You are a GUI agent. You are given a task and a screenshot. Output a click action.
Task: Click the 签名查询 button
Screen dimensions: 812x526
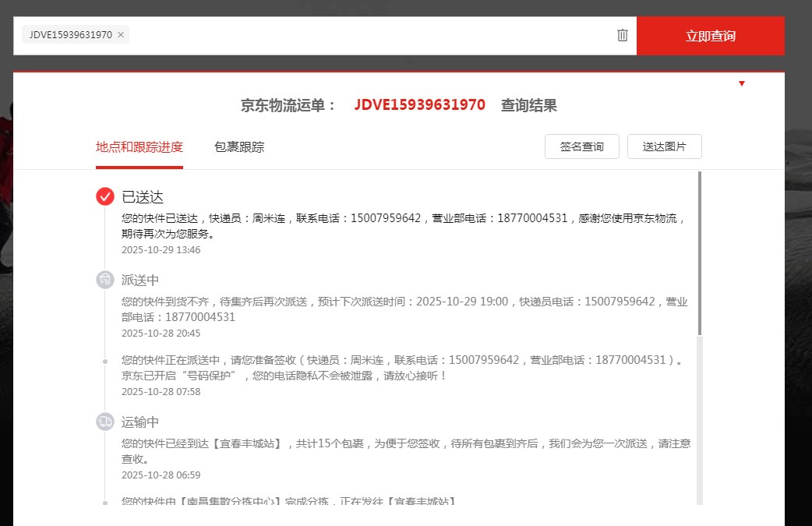click(581, 147)
